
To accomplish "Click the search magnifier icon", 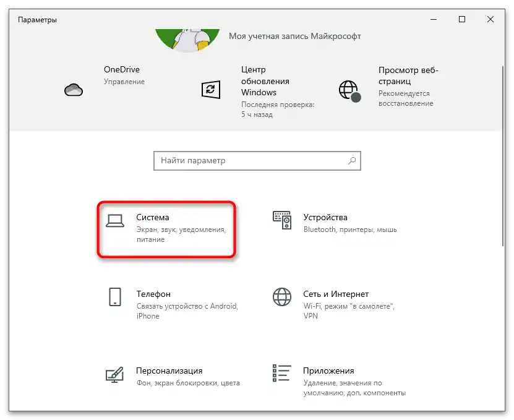I will point(352,161).
